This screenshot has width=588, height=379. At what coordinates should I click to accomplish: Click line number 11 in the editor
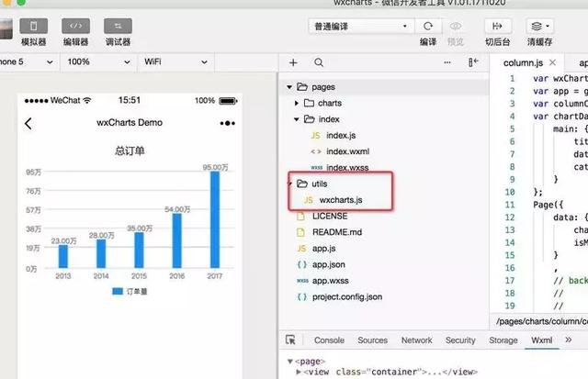510,205
